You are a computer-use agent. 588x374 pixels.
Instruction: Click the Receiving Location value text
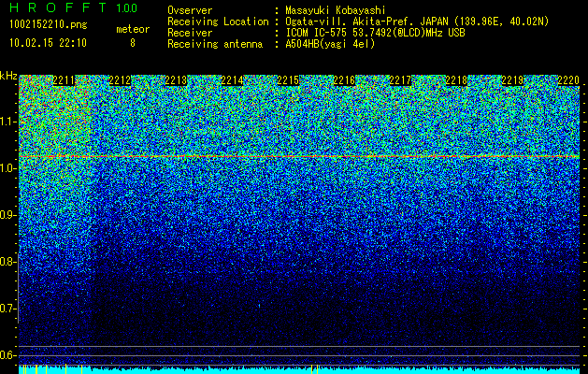(417, 22)
